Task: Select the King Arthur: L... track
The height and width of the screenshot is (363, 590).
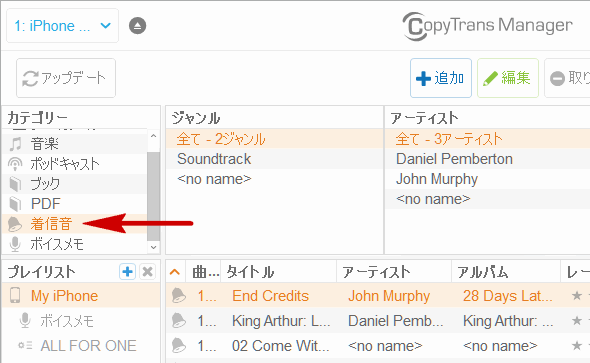Action: pos(281,321)
